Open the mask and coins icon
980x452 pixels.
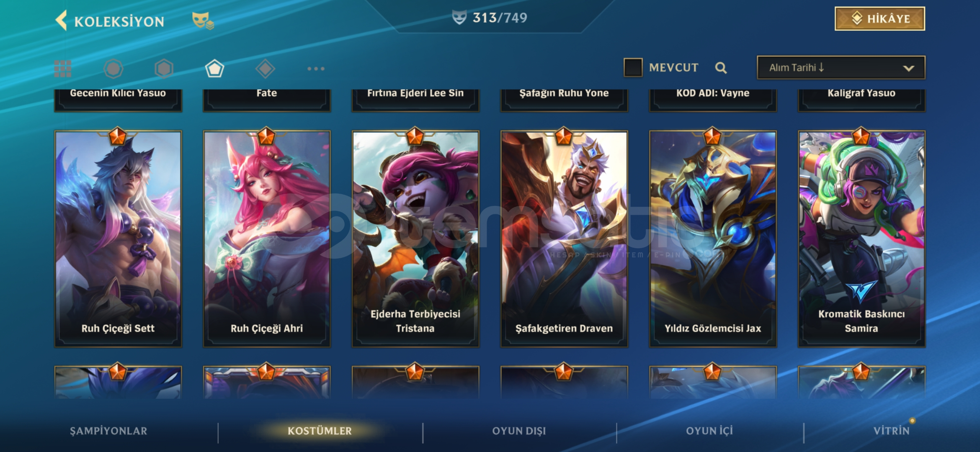[x=203, y=20]
